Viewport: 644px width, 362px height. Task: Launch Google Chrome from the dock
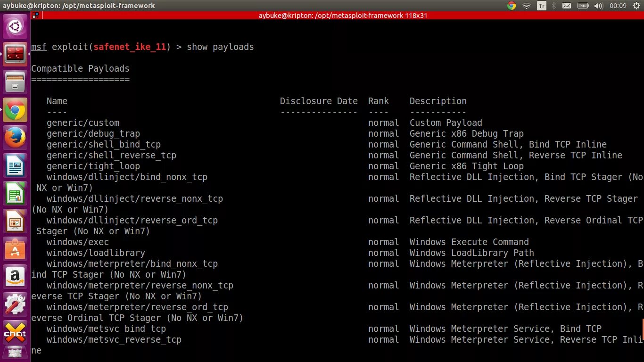[x=15, y=111]
